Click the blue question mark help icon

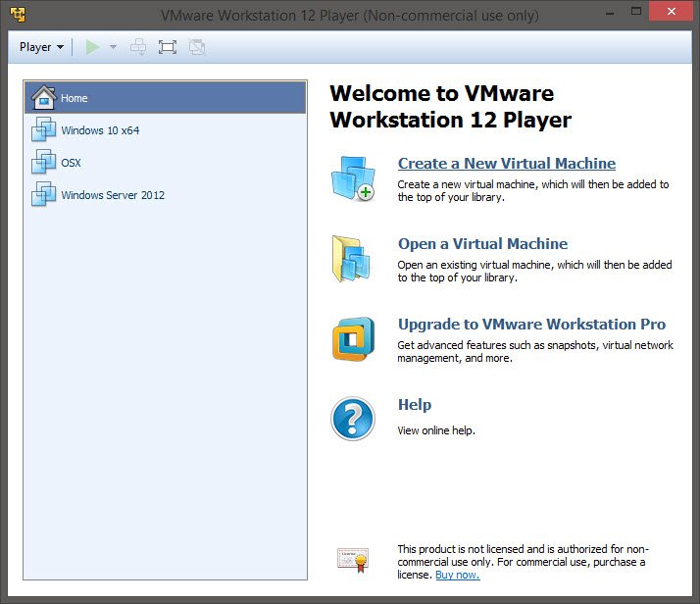coord(353,419)
